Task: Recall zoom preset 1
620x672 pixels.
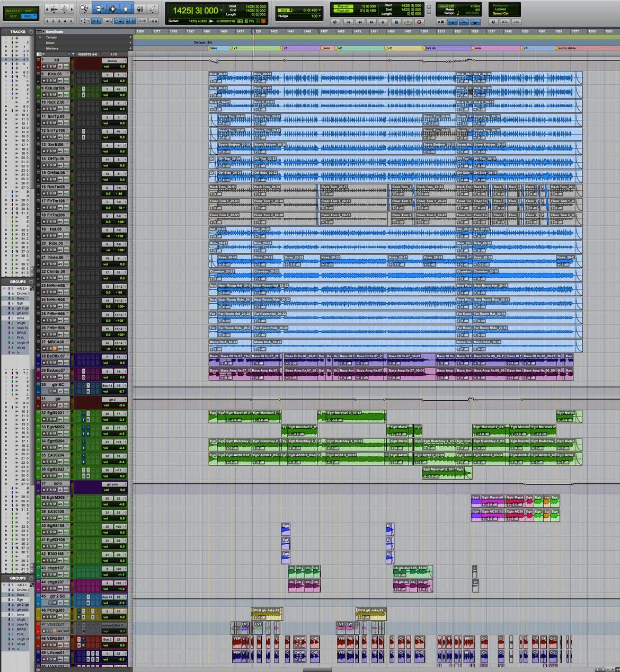Action: tap(47, 21)
